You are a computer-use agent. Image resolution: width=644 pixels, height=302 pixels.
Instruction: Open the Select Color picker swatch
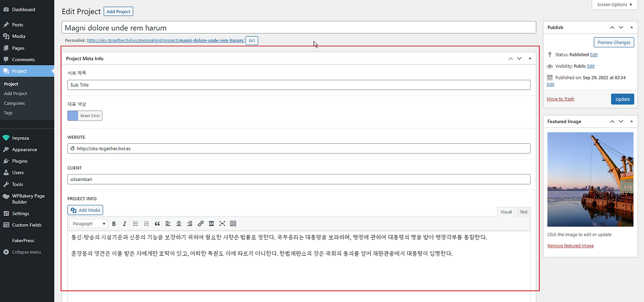point(85,116)
